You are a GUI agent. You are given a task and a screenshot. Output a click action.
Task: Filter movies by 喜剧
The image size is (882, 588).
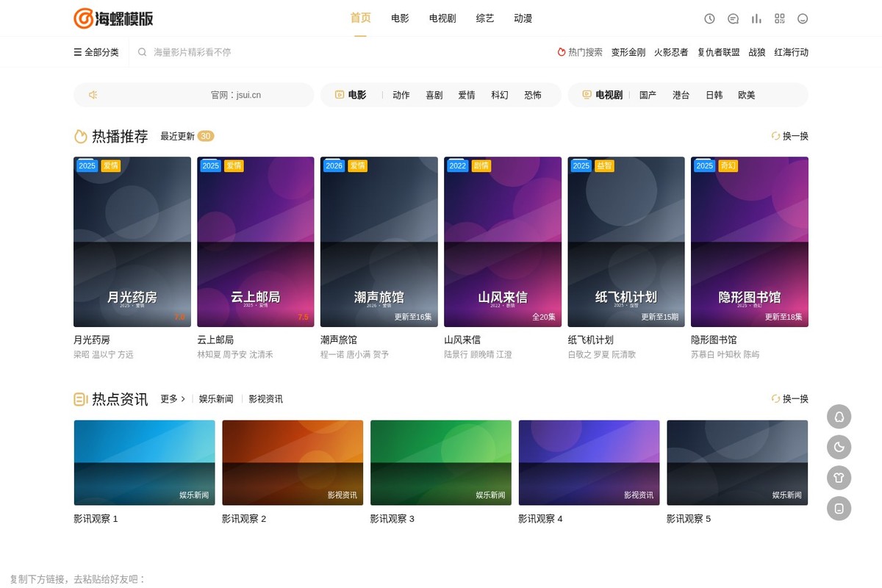coord(434,95)
